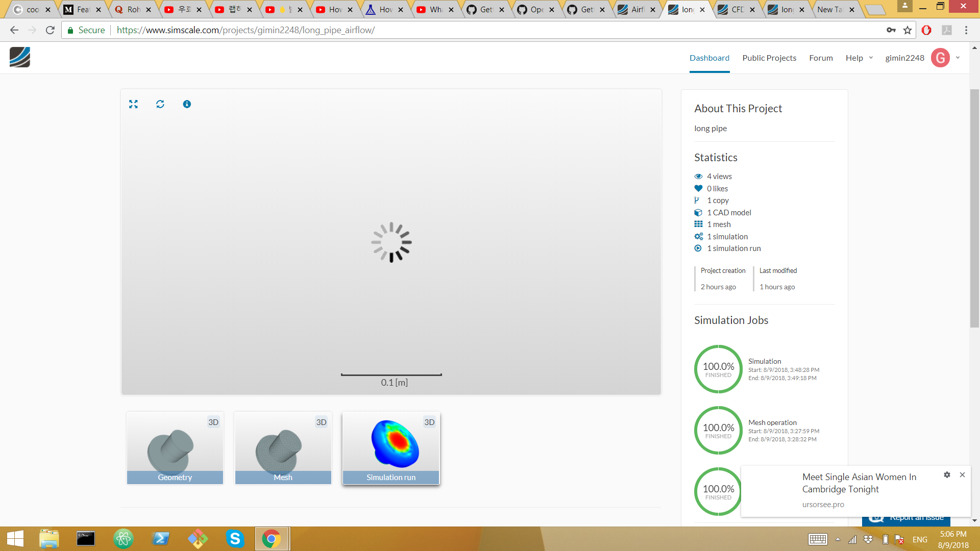Select the Simulation run thumbnail
980x551 pixels.
coord(391,448)
